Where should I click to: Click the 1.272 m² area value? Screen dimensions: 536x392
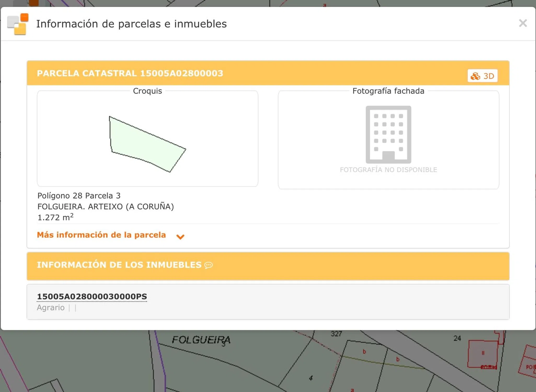coord(55,217)
